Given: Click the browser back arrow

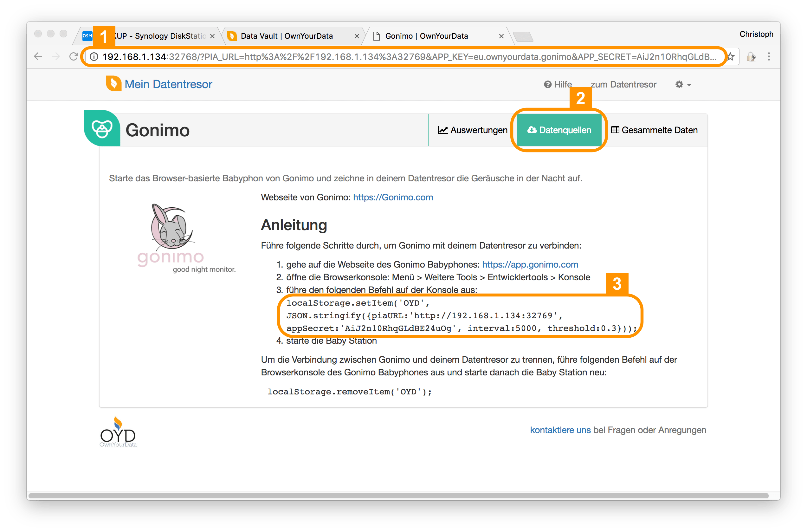Looking at the screenshot, I should coord(38,56).
